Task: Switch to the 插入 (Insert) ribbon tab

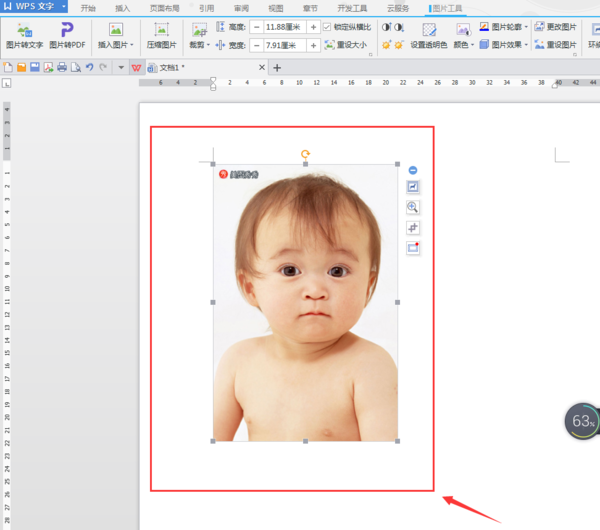Action: (122, 7)
